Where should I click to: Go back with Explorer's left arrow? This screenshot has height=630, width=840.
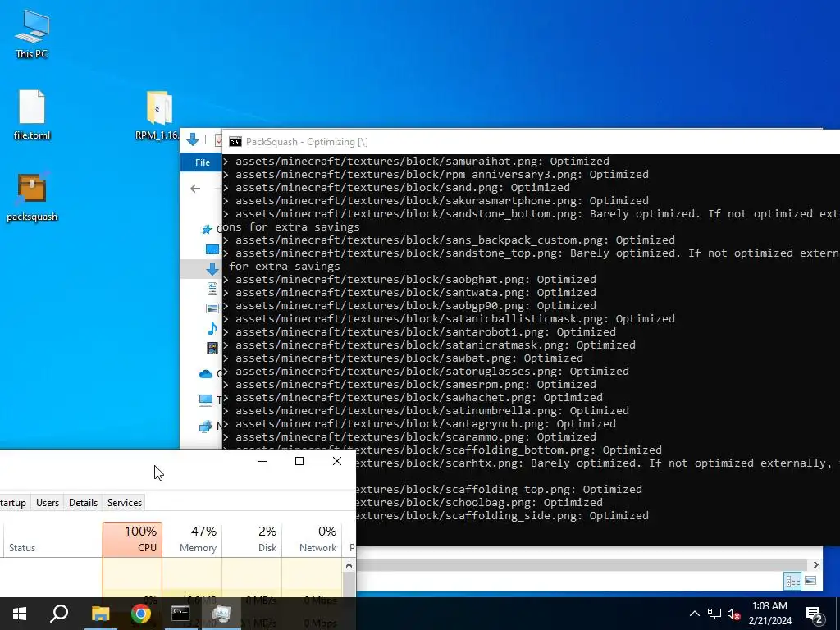(x=195, y=189)
